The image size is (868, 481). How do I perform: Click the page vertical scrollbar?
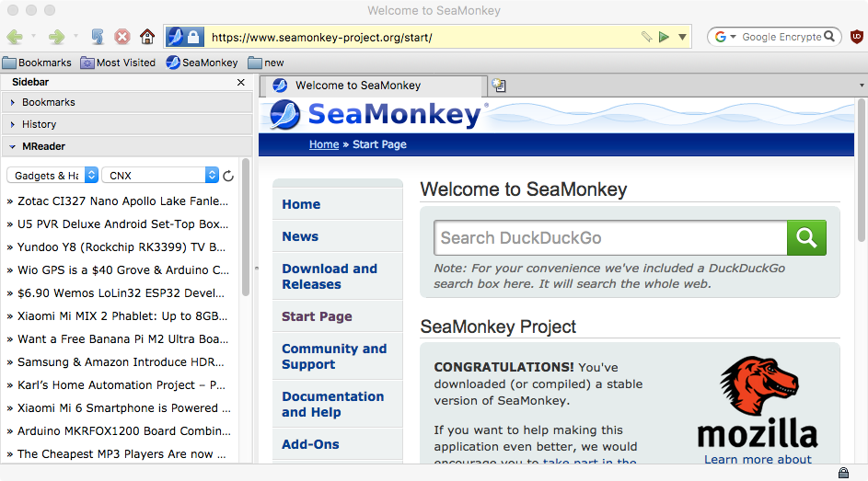[x=862, y=170]
